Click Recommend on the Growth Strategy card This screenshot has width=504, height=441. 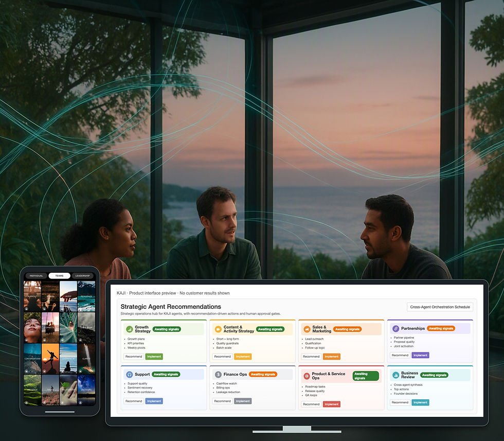pyautogui.click(x=134, y=357)
